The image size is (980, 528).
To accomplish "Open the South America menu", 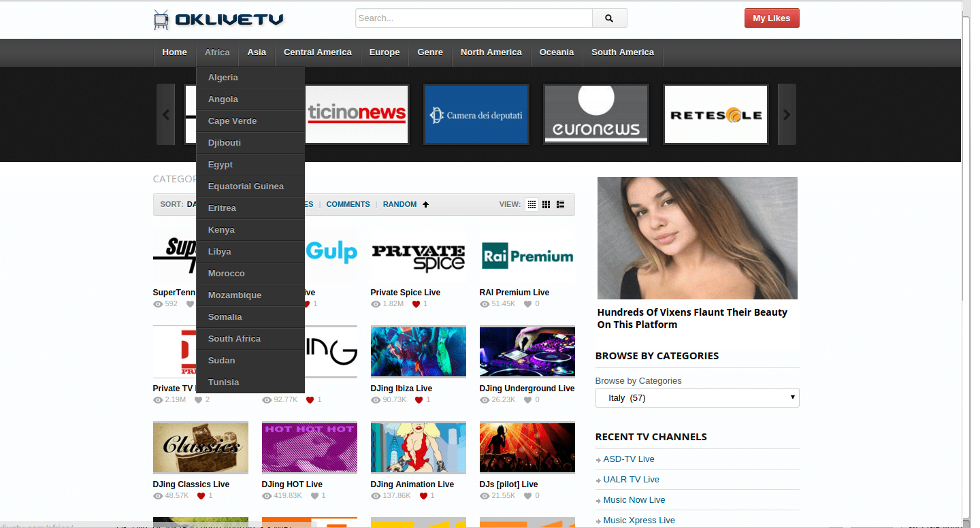I will pyautogui.click(x=623, y=52).
